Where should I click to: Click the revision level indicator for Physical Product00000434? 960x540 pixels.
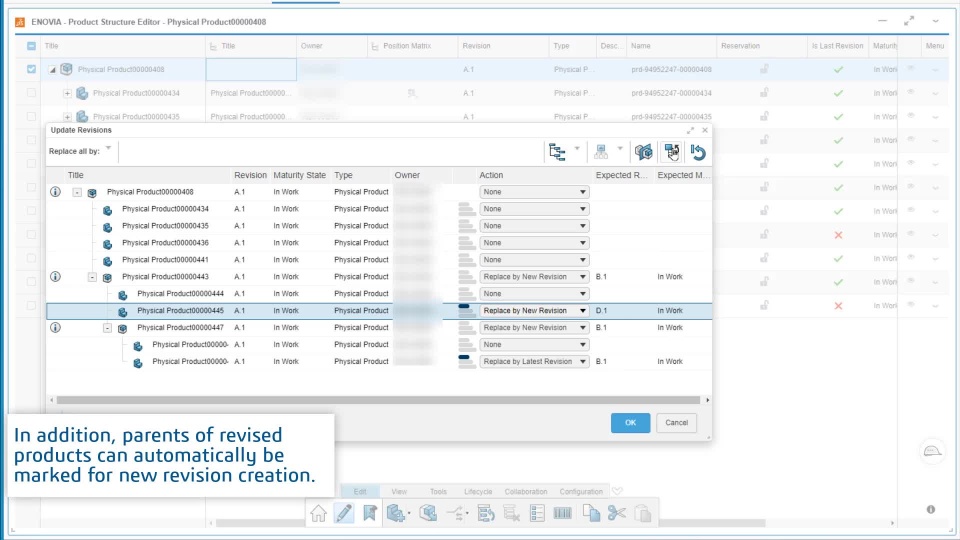tap(466, 209)
